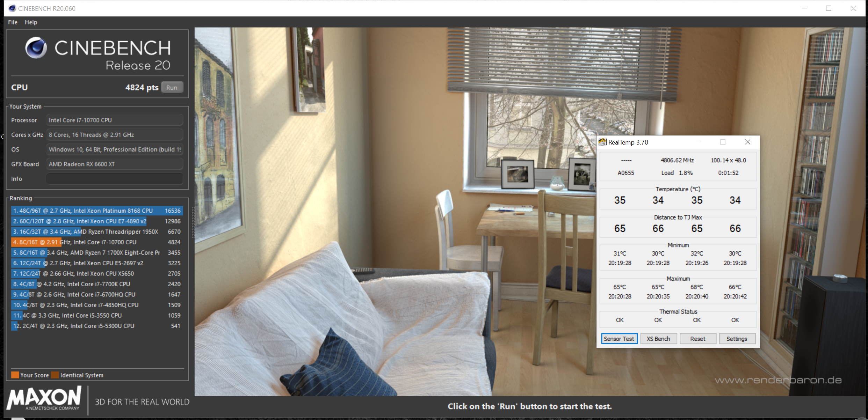Click the Your Score orange swatch
This screenshot has width=868, height=420.
pos(15,375)
